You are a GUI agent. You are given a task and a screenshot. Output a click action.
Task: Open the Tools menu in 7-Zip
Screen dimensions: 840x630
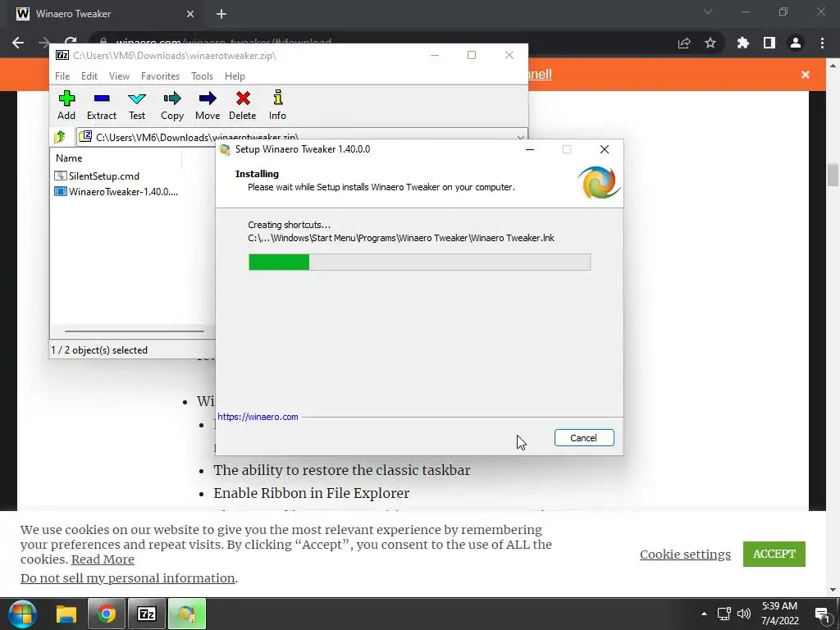pos(202,76)
